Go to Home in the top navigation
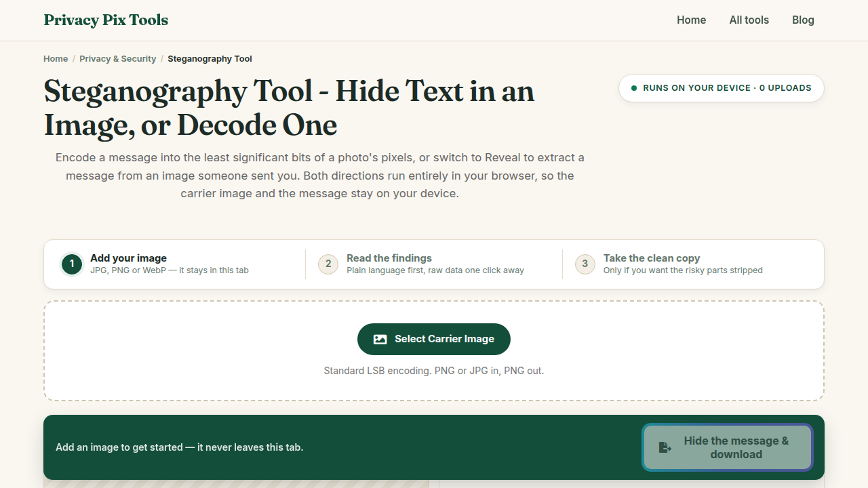Image resolution: width=868 pixels, height=488 pixels. tap(691, 20)
